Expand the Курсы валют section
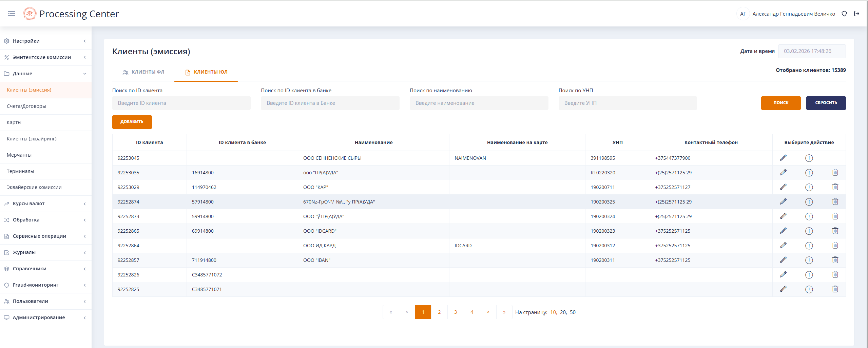This screenshot has width=868, height=348. (45, 204)
